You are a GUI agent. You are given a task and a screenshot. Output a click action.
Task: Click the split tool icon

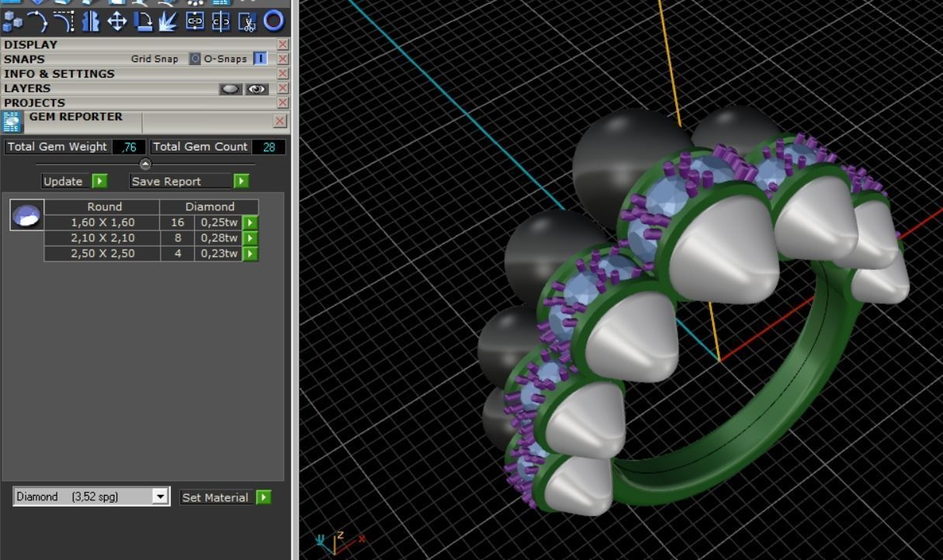click(x=221, y=21)
